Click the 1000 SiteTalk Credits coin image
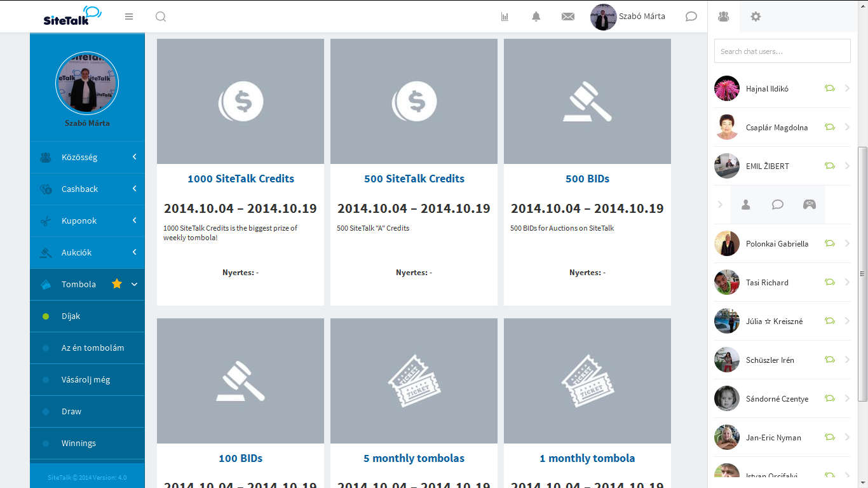 (241, 102)
